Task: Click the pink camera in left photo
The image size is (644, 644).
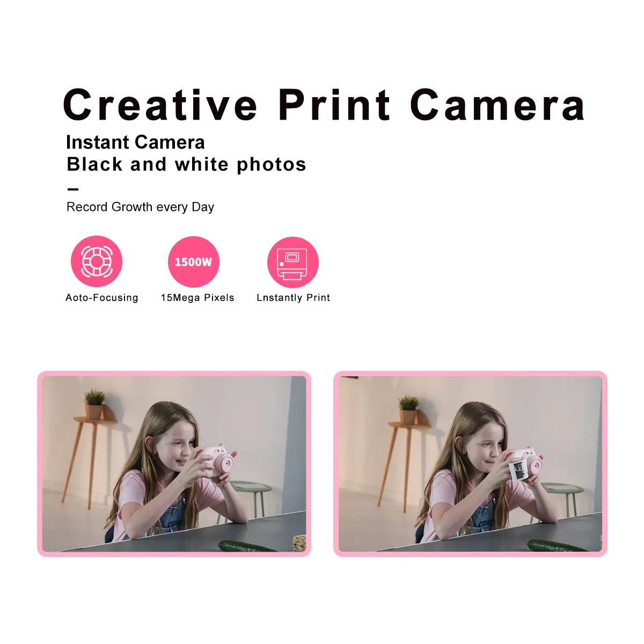Action: 217,460
